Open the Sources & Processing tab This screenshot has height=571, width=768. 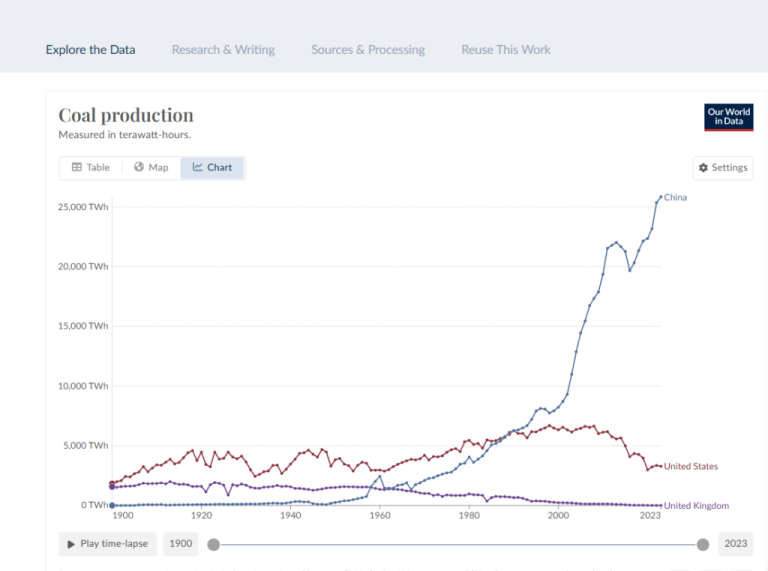[x=368, y=50]
